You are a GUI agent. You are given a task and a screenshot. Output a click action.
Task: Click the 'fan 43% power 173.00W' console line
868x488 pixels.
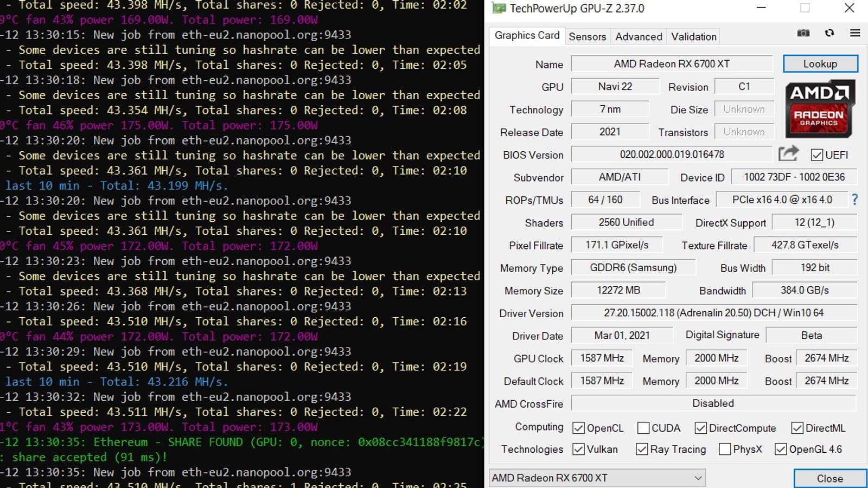[159, 427]
